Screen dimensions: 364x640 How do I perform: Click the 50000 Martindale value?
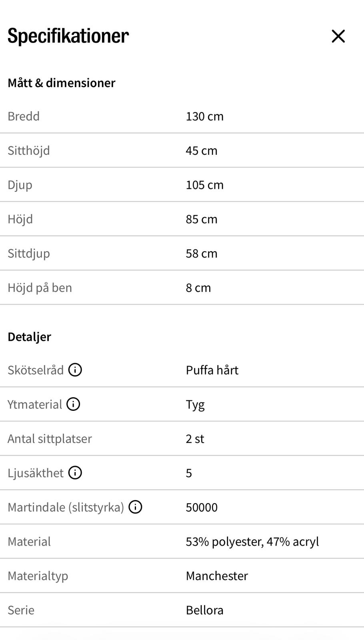click(x=202, y=507)
